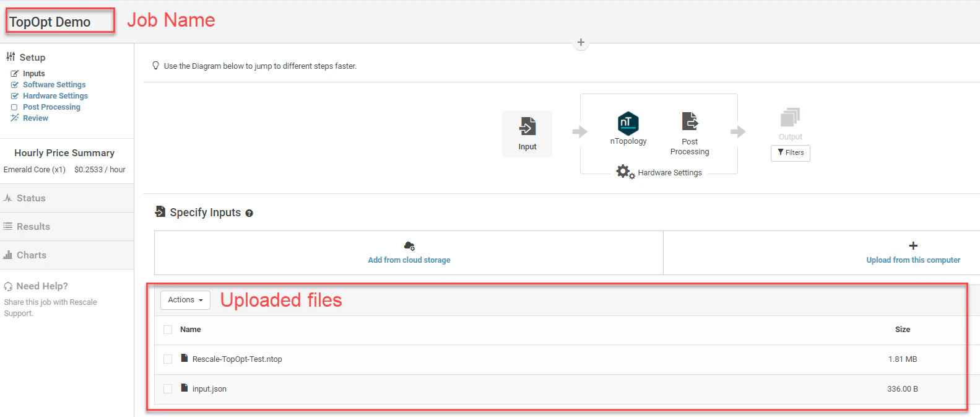The image size is (980, 417).
Task: Click the Software Settings checked box icon
Action: [15, 85]
